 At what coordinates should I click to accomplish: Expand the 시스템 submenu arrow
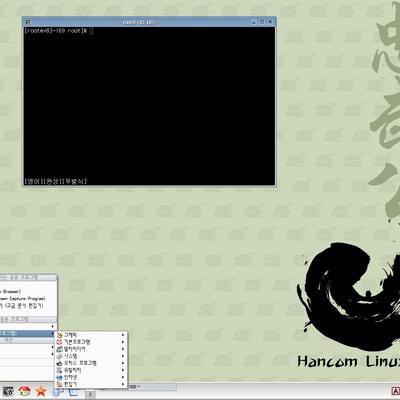point(123,356)
